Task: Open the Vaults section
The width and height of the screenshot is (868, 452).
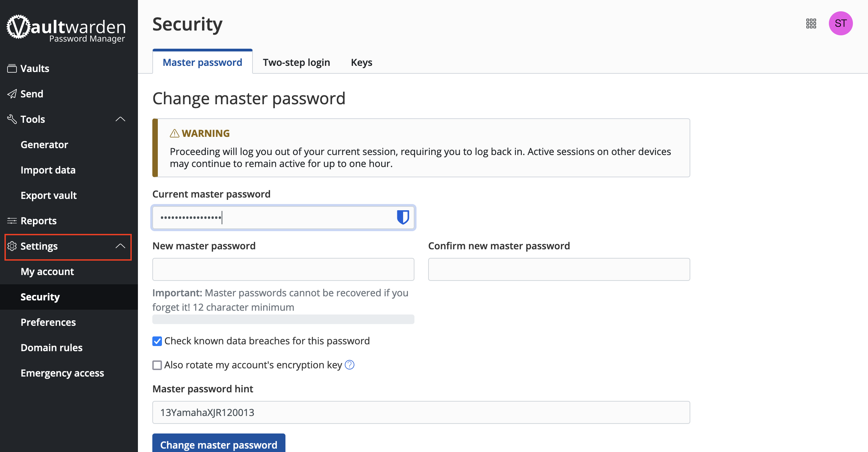Action: click(x=35, y=68)
